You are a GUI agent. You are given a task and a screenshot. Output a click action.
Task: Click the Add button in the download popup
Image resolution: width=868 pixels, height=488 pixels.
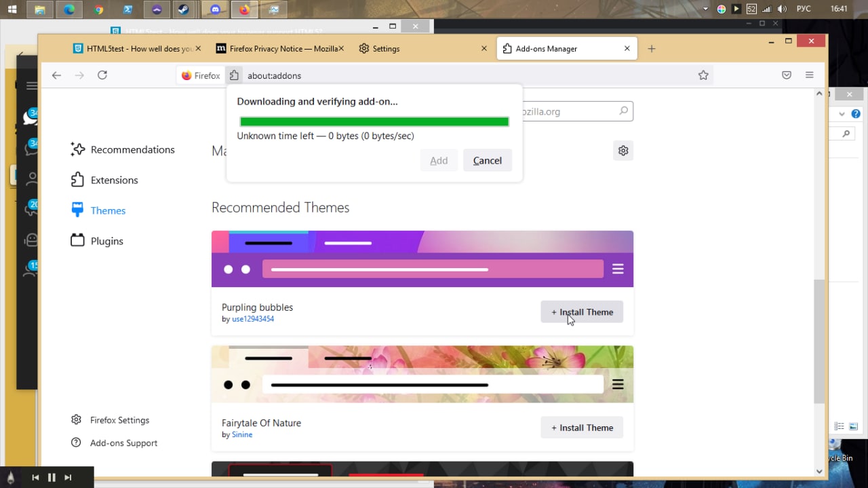coord(439,160)
